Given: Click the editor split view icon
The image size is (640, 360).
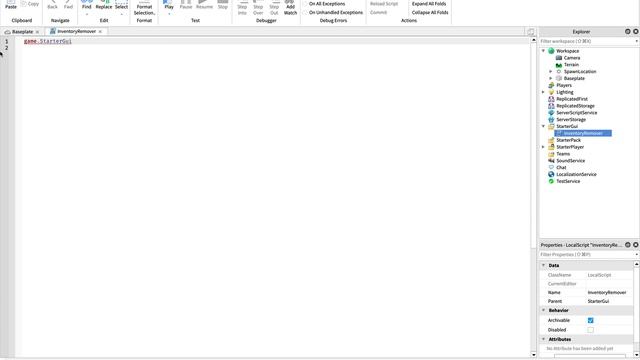Looking at the screenshot, I should [530, 31].
